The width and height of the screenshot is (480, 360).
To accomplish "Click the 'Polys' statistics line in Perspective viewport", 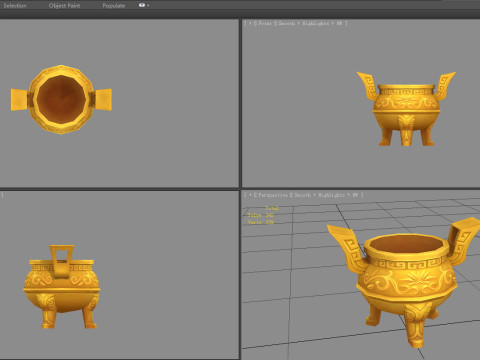I will click(261, 215).
